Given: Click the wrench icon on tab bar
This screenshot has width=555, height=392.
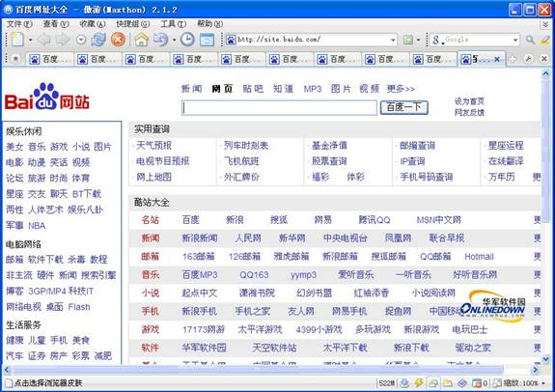Looking at the screenshot, I should point(528,59).
